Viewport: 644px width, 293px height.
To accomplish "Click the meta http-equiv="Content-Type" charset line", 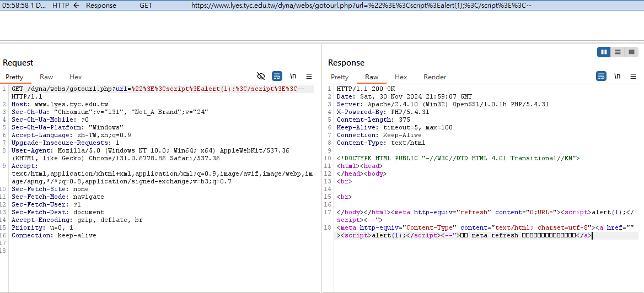I will coord(486,228).
